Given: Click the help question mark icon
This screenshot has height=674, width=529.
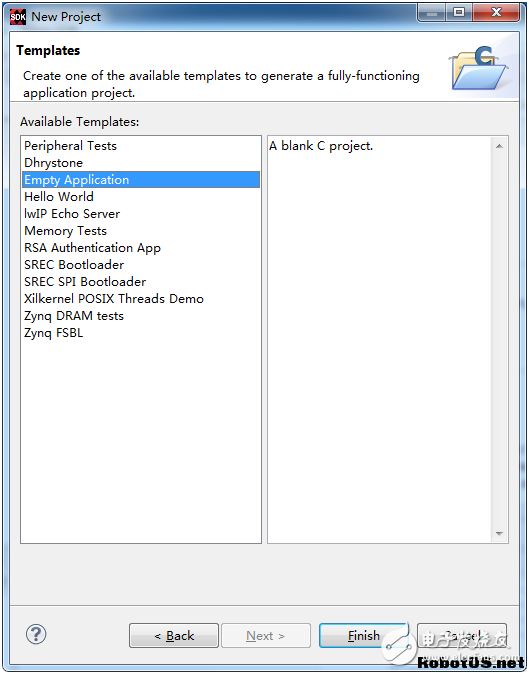Looking at the screenshot, I should 36,634.
